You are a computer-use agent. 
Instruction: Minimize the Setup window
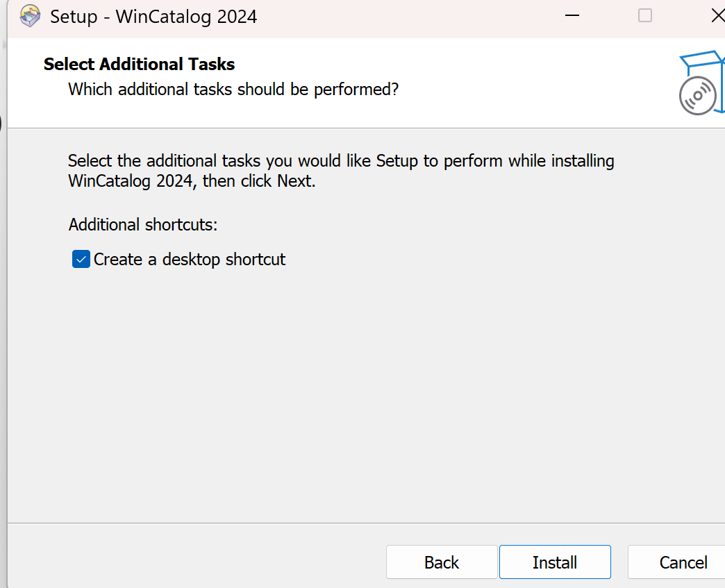572,16
